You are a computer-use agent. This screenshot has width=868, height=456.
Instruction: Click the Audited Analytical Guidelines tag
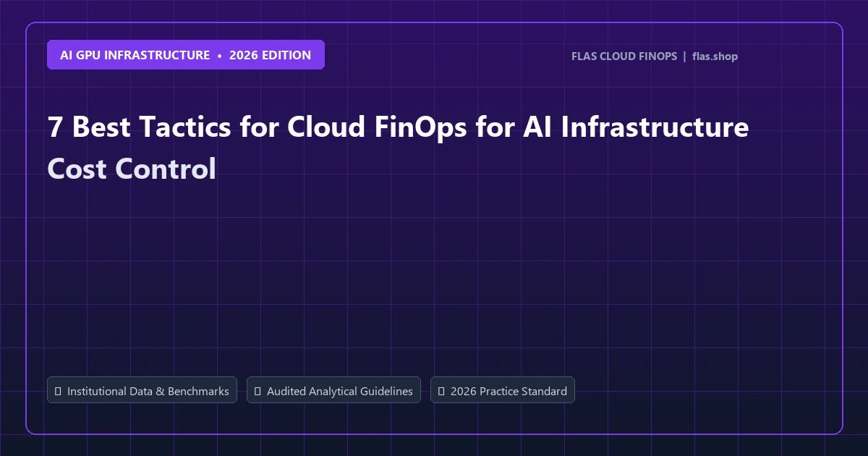(x=333, y=390)
